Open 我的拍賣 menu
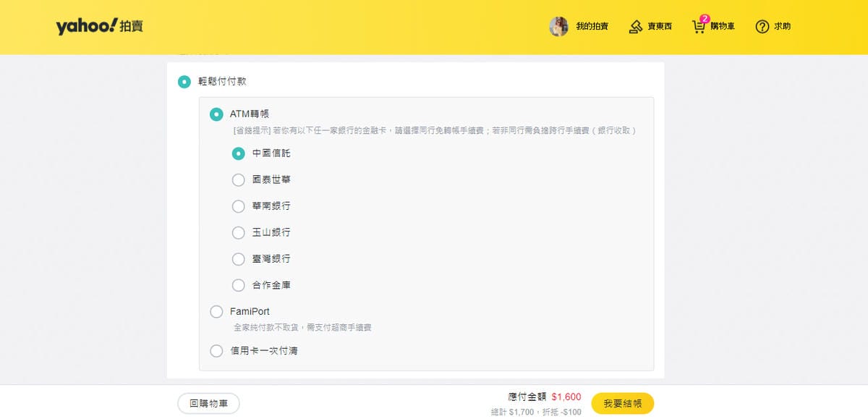The height and width of the screenshot is (419, 868). [592, 27]
